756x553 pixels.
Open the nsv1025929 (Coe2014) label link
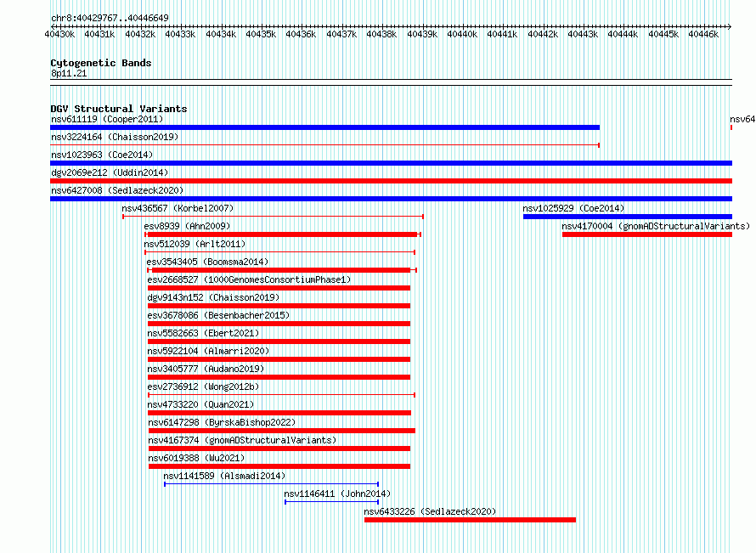[573, 208]
